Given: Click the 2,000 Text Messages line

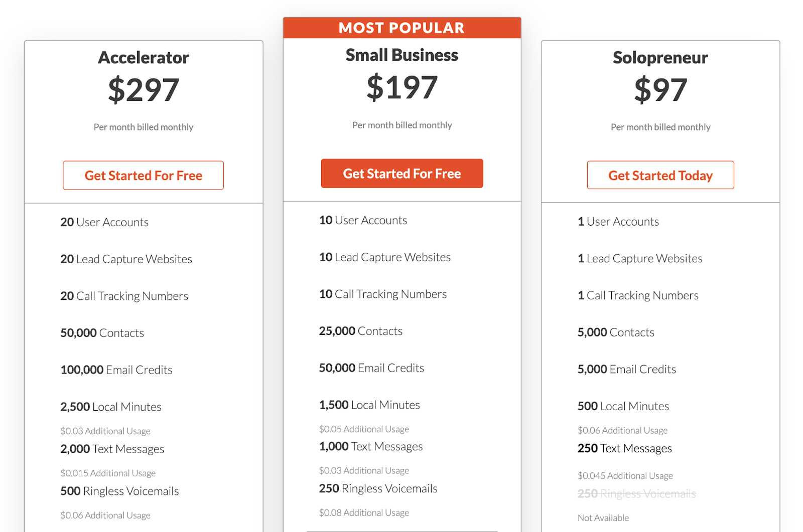Looking at the screenshot, I should click(112, 449).
